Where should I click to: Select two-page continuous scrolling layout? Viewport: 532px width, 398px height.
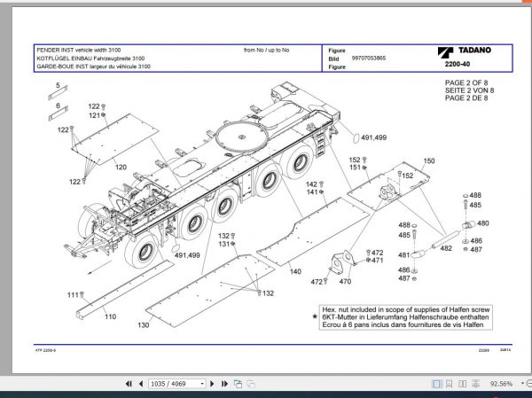point(475,384)
